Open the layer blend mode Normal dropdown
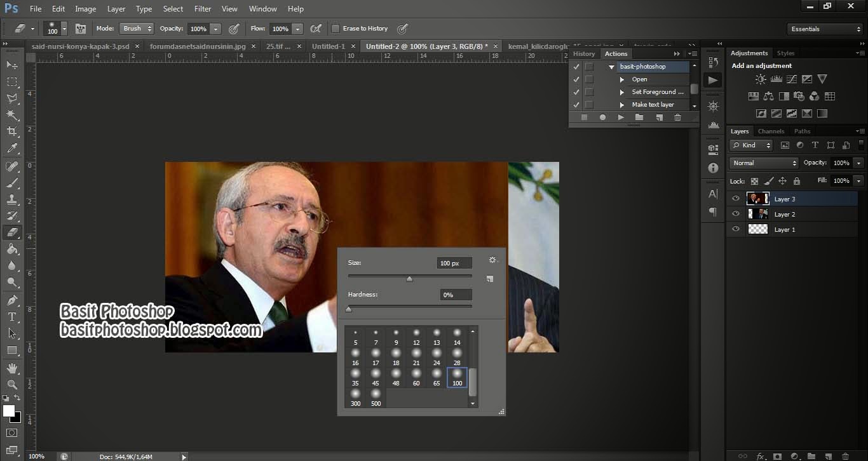The height and width of the screenshot is (461, 868). (x=763, y=163)
